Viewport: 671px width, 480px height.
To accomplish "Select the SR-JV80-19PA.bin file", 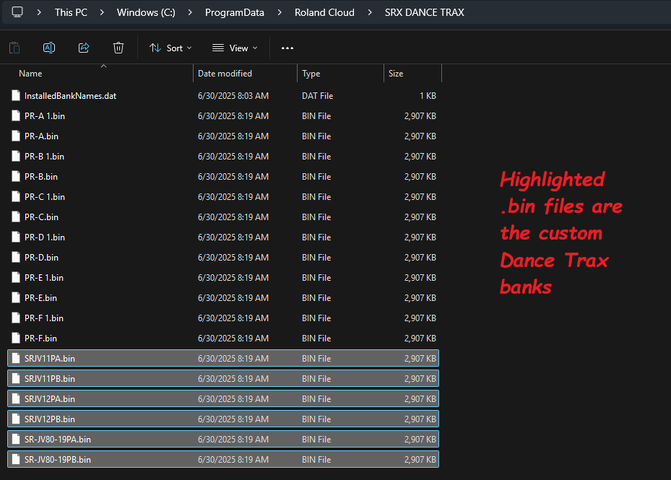I will [x=223, y=439].
